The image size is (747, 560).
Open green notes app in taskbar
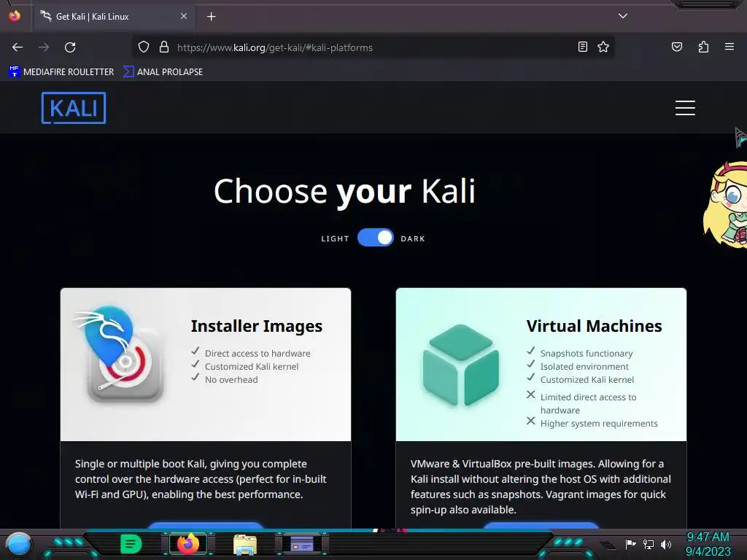(131, 544)
